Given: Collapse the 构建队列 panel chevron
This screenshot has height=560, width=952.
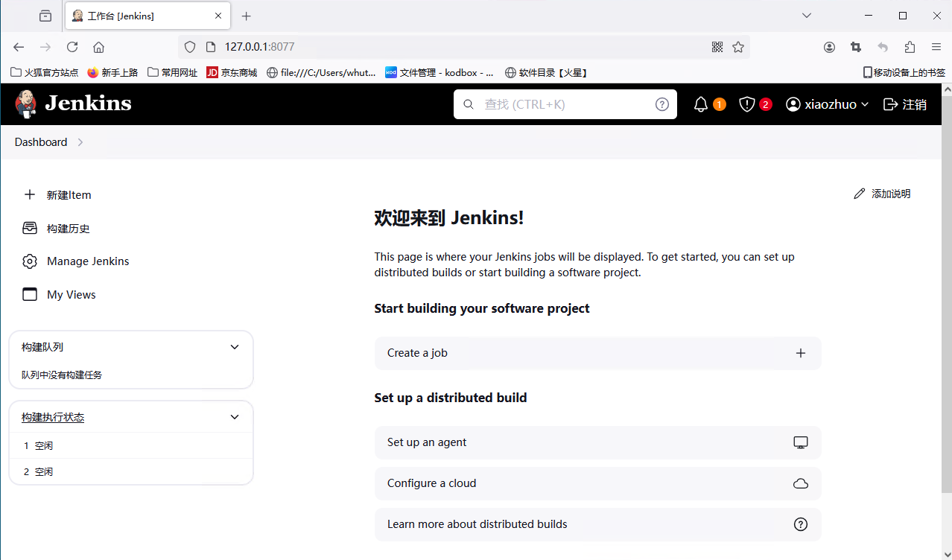Looking at the screenshot, I should (235, 347).
